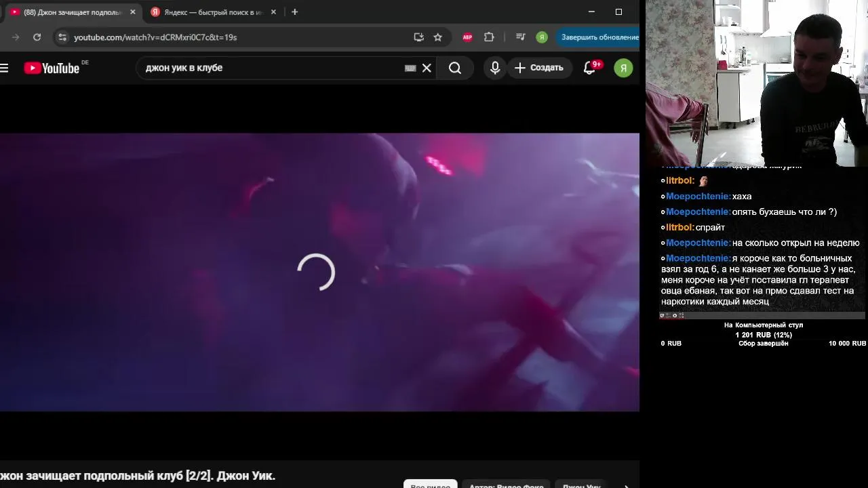The height and width of the screenshot is (488, 868).
Task: Click the webcam video overlay
Action: pos(756,83)
